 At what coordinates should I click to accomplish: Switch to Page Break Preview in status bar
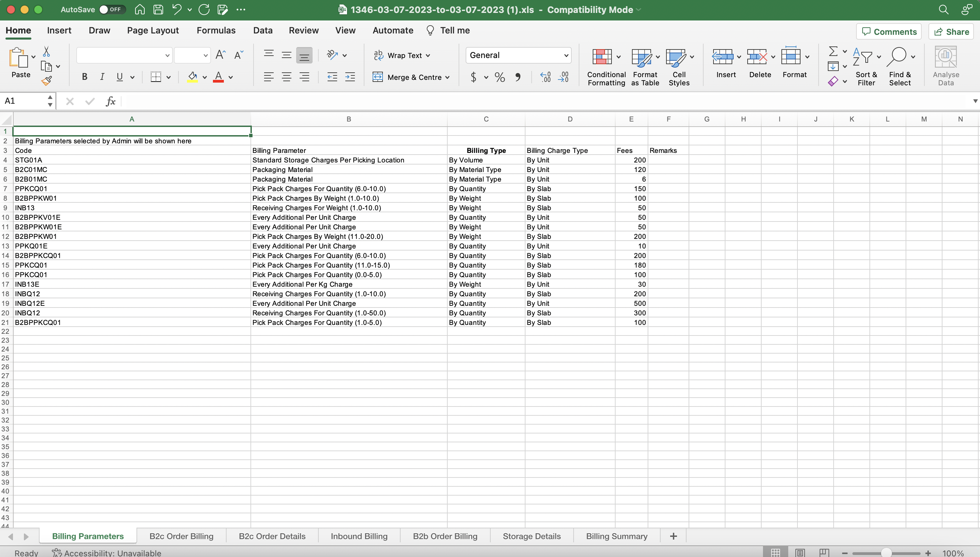pos(824,553)
